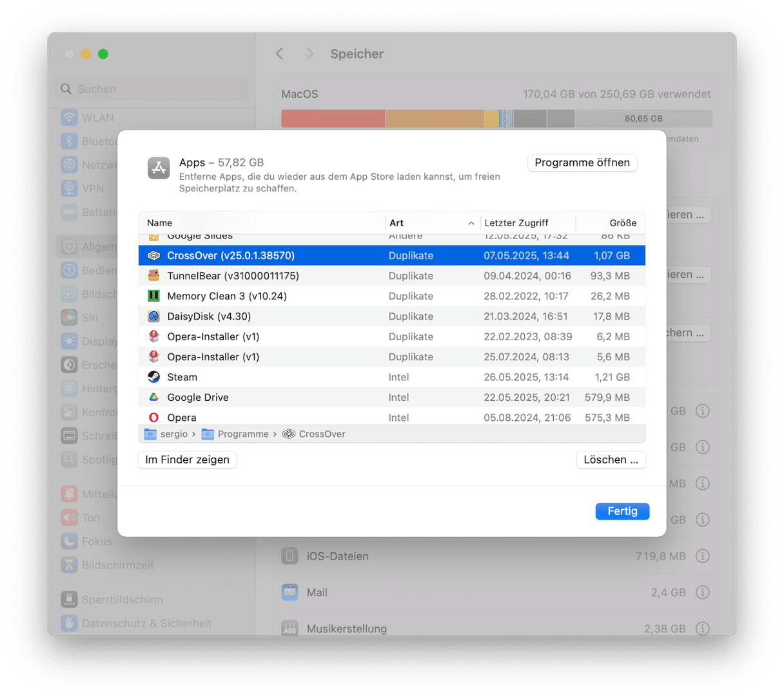
Task: Click the App Store icon beside Apps heading
Action: click(159, 168)
